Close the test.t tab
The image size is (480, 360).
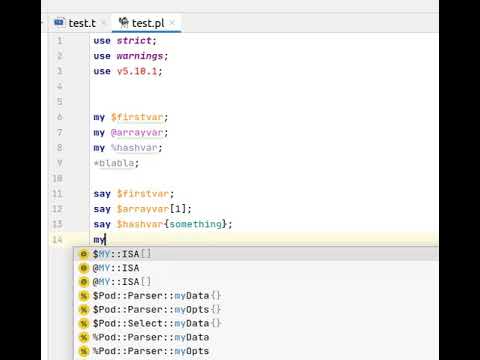coord(104,23)
